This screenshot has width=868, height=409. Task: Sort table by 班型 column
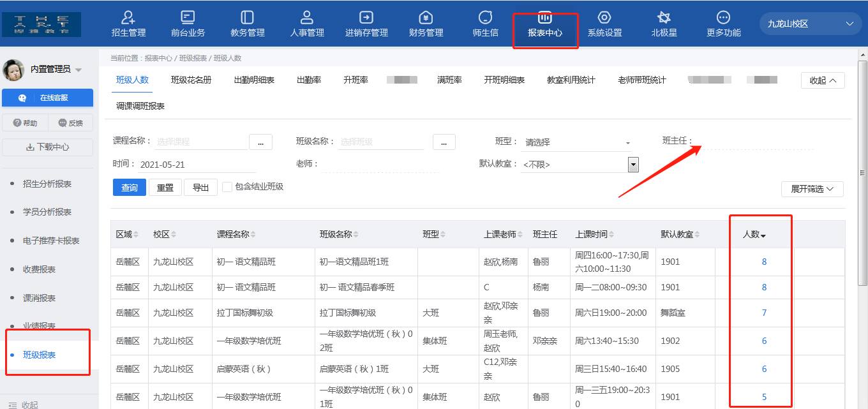(x=435, y=234)
